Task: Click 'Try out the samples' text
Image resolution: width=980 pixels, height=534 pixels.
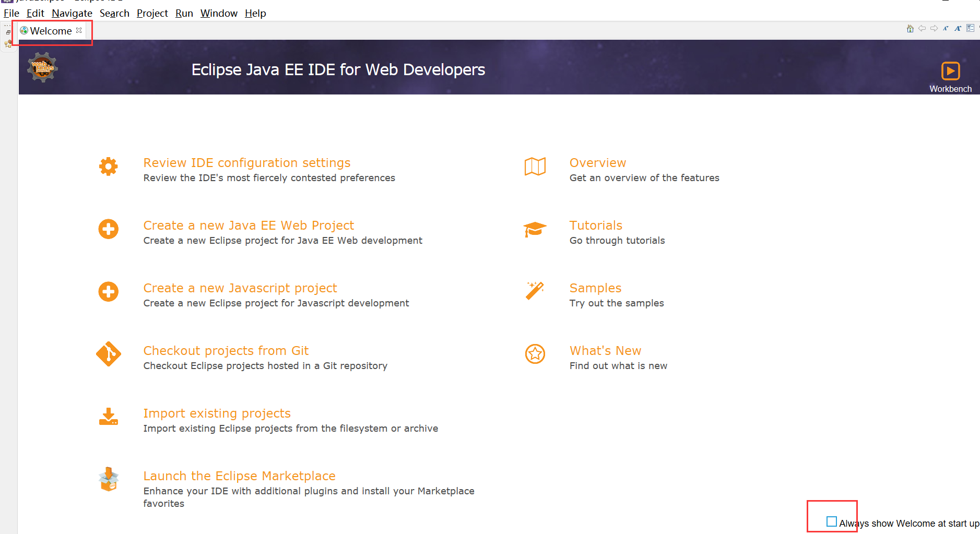Action: pos(617,303)
